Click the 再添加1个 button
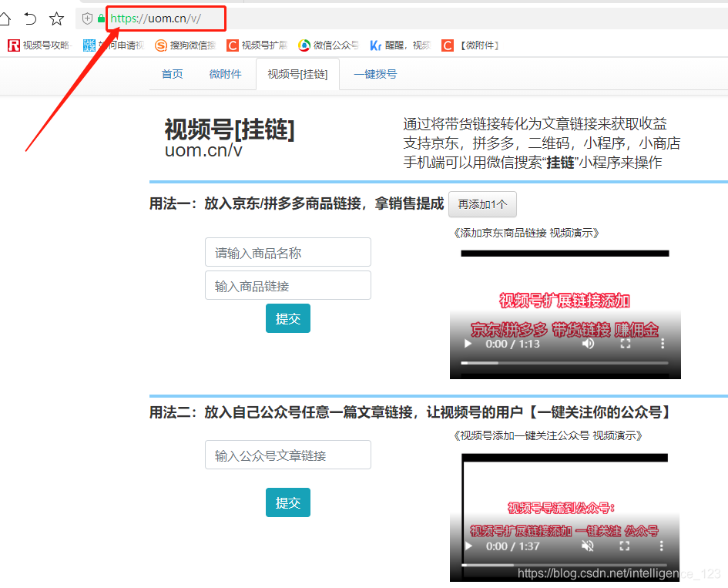Image resolution: width=728 pixels, height=588 pixels. pos(482,204)
